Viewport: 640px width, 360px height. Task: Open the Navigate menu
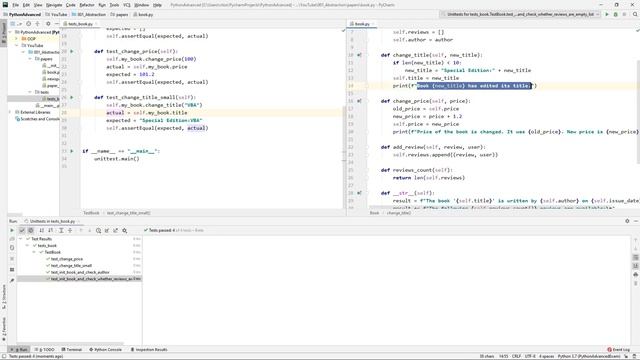(x=54, y=5)
